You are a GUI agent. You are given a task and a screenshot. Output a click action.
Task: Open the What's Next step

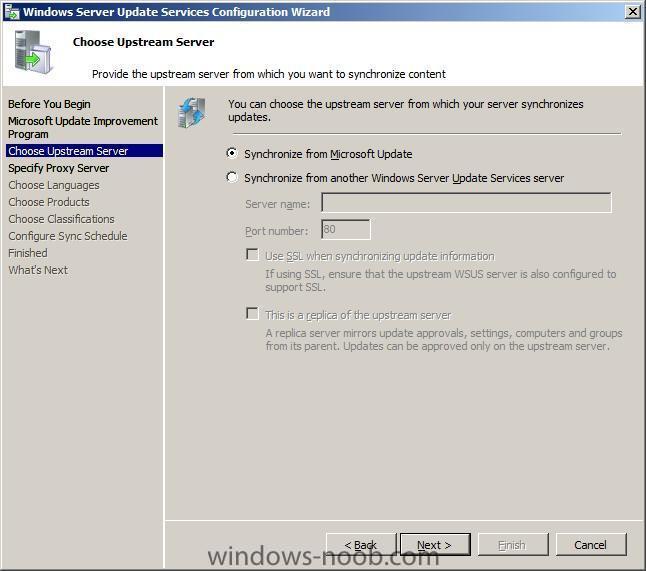pyautogui.click(x=38, y=270)
